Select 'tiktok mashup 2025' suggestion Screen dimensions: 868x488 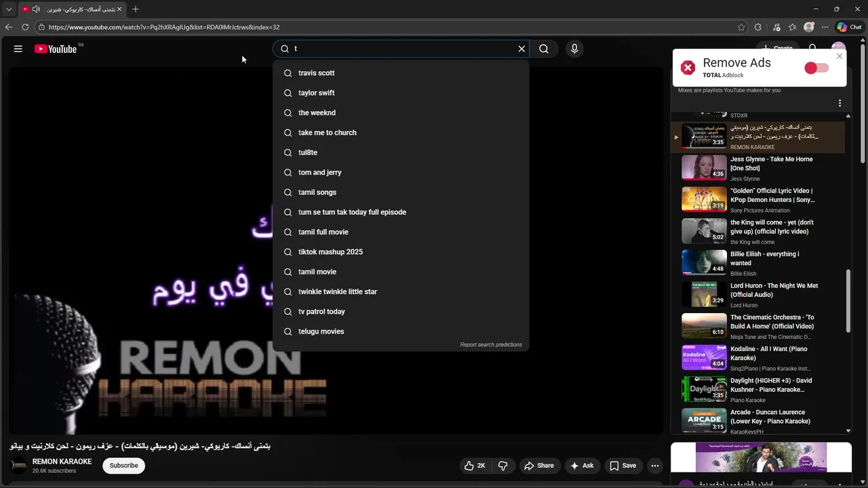tap(400, 252)
